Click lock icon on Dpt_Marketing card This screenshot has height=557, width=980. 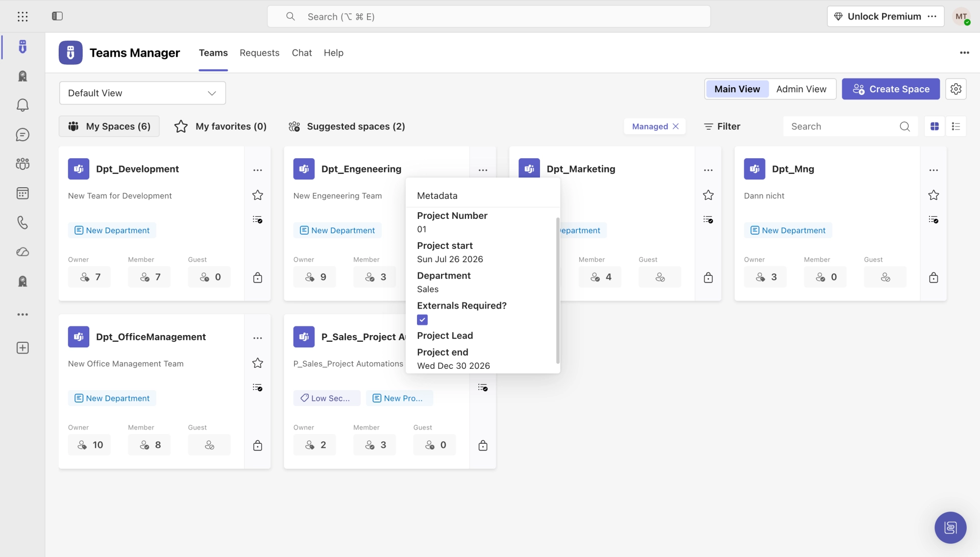tap(708, 277)
